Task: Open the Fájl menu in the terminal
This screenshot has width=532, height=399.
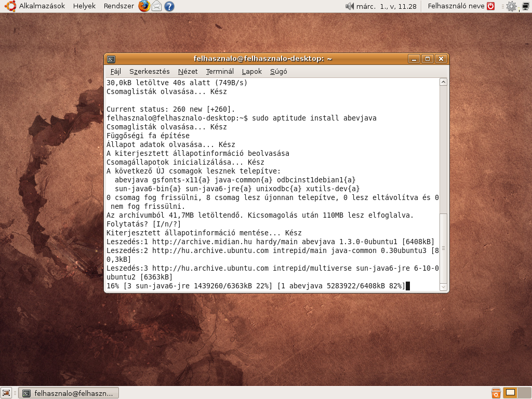Action: point(116,72)
